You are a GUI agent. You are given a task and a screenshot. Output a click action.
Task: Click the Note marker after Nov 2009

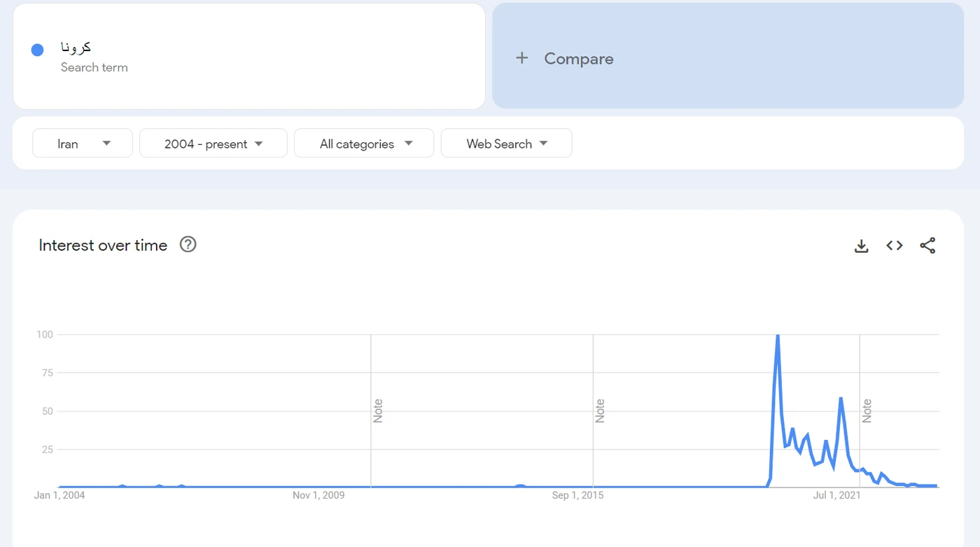pos(378,410)
